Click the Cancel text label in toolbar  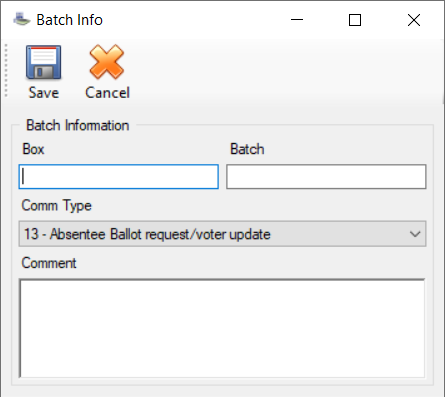[x=107, y=92]
